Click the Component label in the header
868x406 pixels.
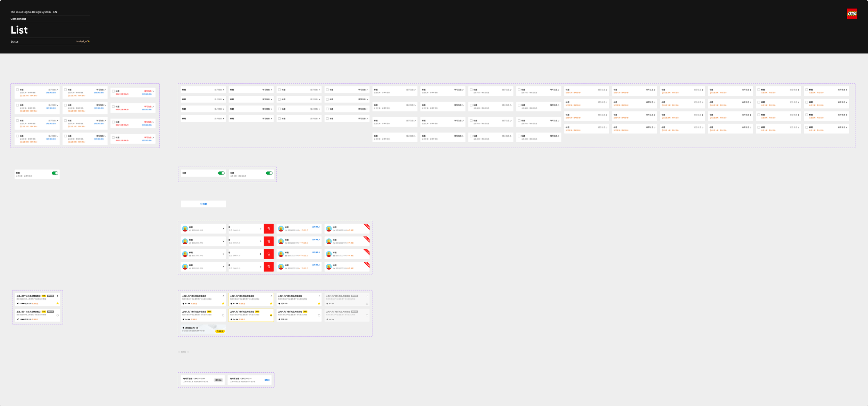(x=18, y=19)
